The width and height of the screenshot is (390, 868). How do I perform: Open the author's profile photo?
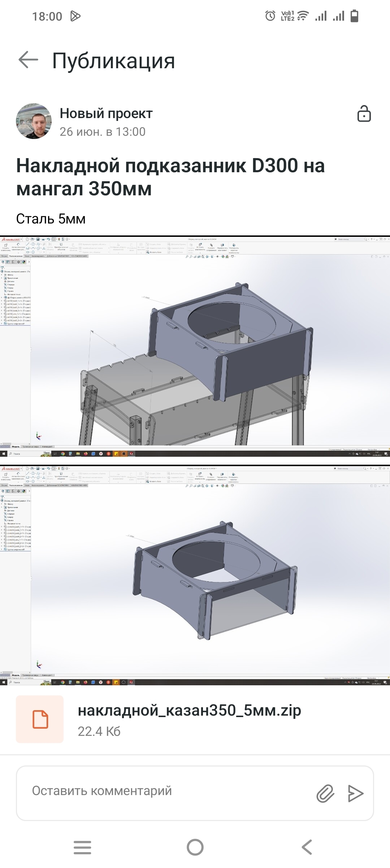(34, 121)
